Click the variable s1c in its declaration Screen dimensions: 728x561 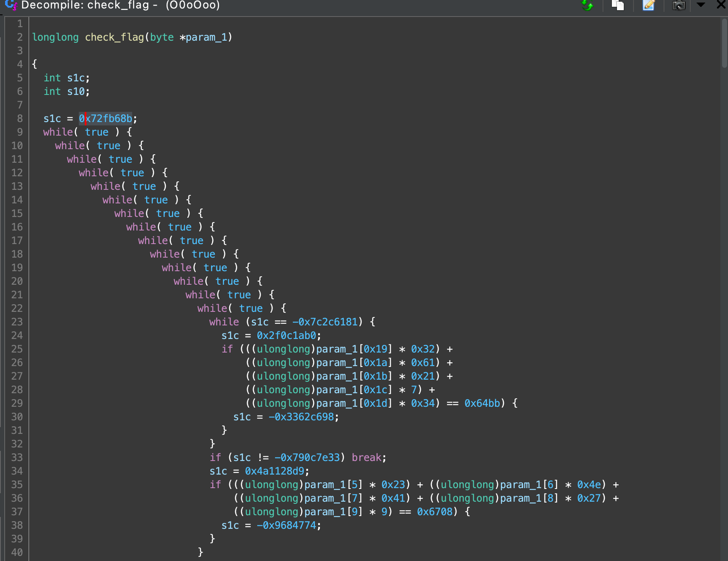click(x=76, y=78)
